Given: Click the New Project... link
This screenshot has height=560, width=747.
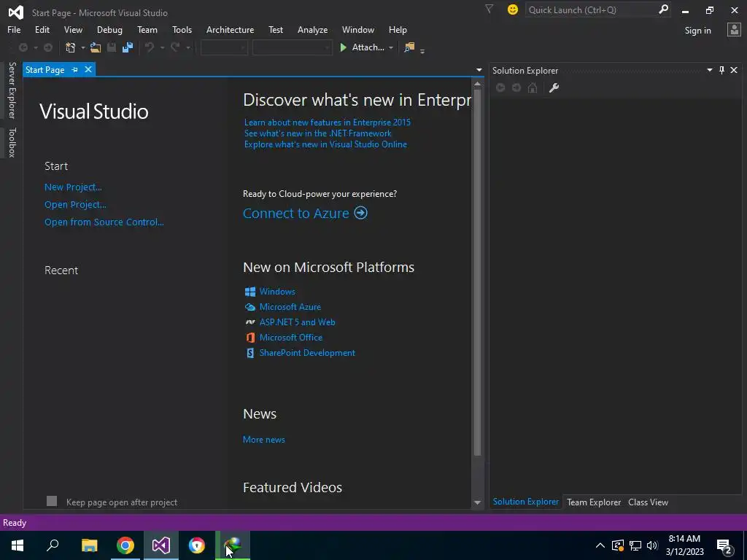Looking at the screenshot, I should (73, 187).
